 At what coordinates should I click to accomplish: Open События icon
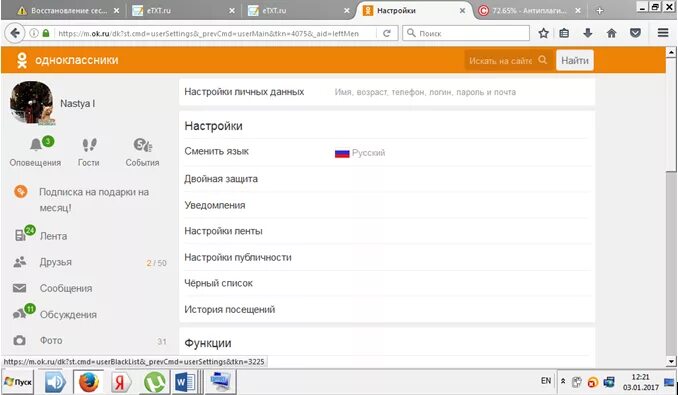(142, 145)
